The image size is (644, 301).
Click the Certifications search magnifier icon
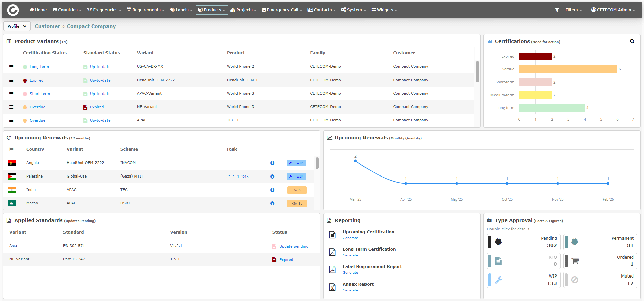click(632, 41)
